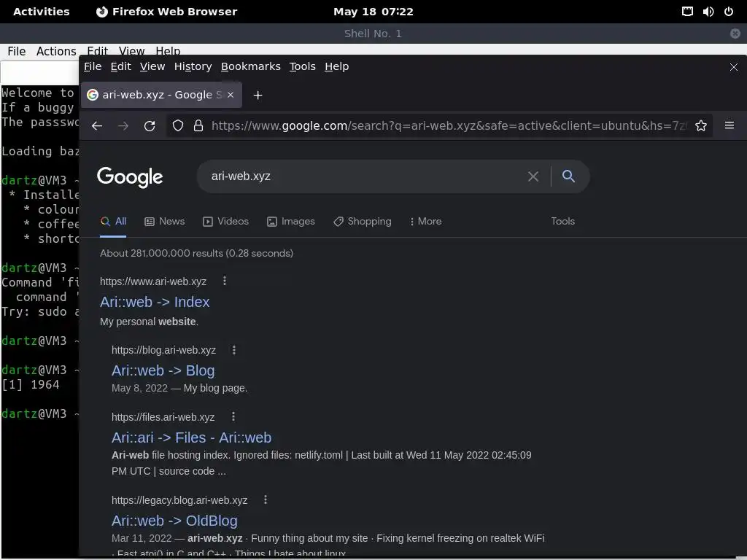The height and width of the screenshot is (560, 747).
Task: Open terminal window File menu
Action: tap(17, 51)
